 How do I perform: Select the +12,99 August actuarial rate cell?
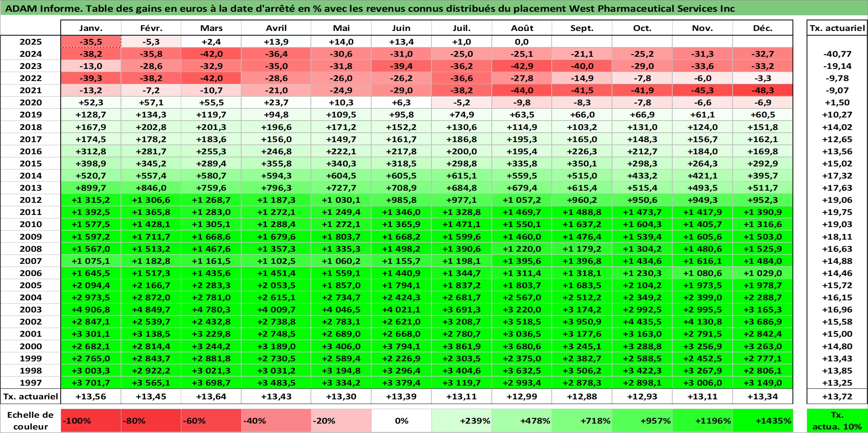point(522,397)
